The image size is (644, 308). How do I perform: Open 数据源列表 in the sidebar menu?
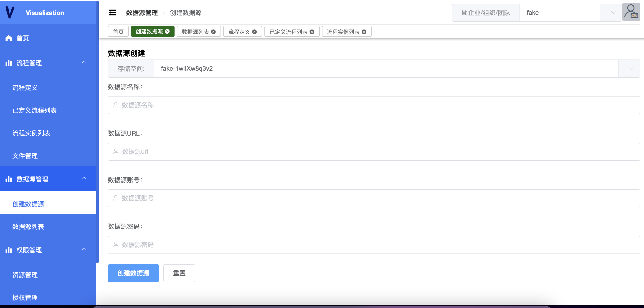point(28,227)
